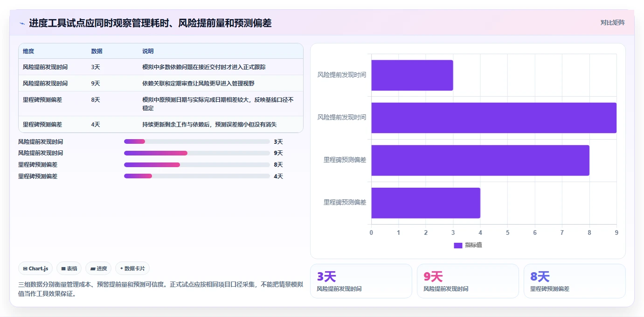The height and width of the screenshot is (317, 644).
Task: Select the 表格 chip
Action: click(69, 268)
